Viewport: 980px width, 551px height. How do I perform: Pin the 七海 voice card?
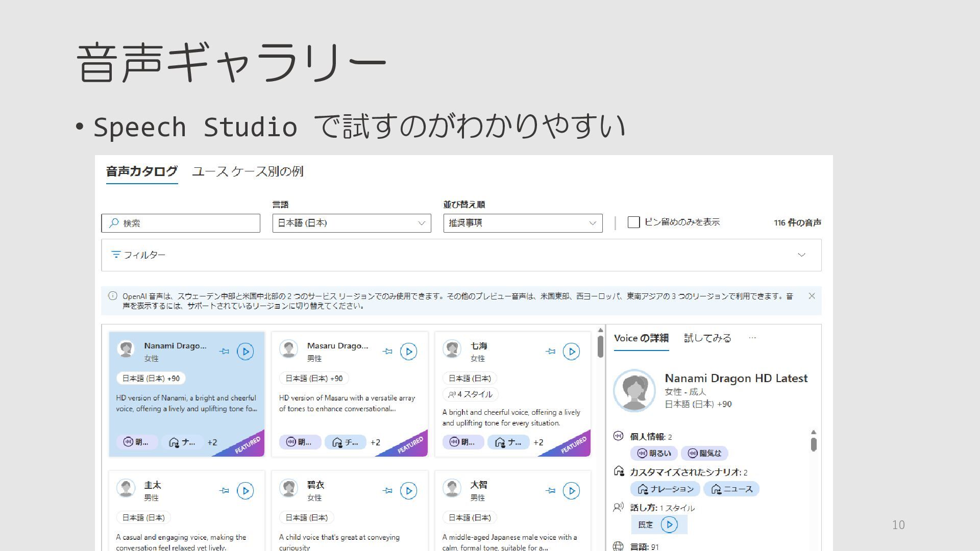pos(550,352)
